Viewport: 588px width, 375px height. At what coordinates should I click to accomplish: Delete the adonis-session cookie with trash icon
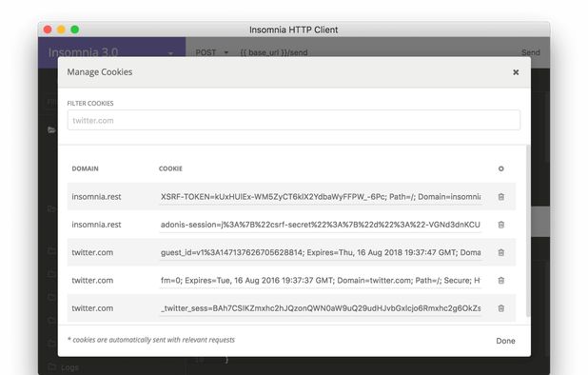coord(501,225)
